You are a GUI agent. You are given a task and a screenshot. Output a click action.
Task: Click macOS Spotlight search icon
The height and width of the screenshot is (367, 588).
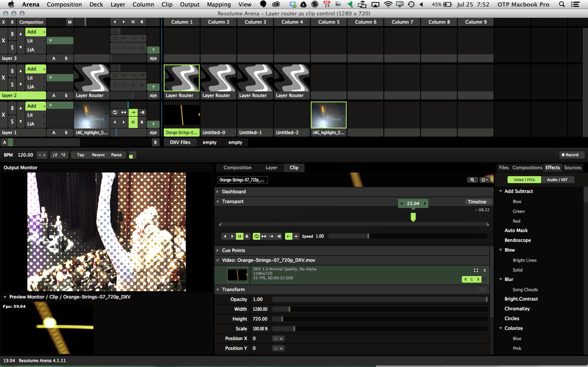[562, 4]
